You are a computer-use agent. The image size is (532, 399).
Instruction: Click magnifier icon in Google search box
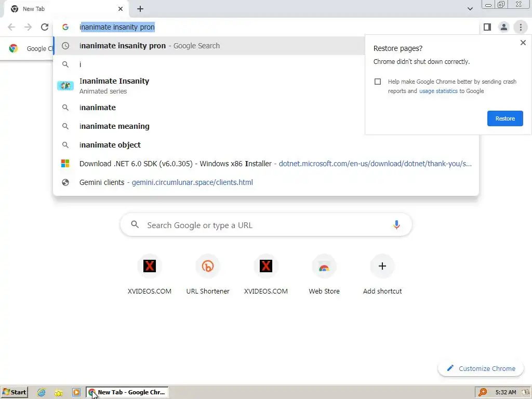(x=135, y=224)
